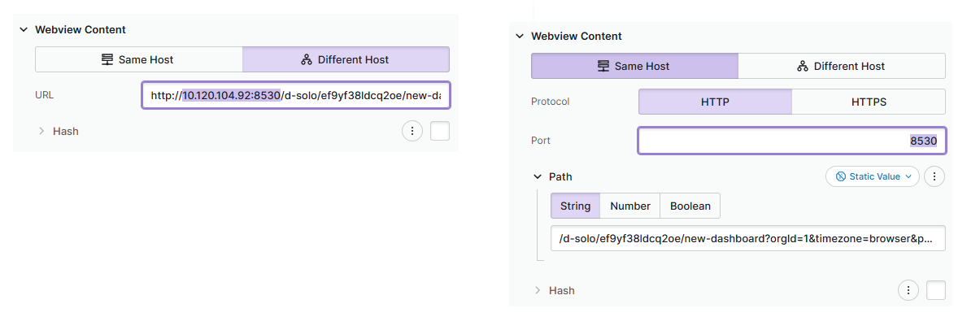Collapse Webview Content above the URL field

[x=24, y=29]
